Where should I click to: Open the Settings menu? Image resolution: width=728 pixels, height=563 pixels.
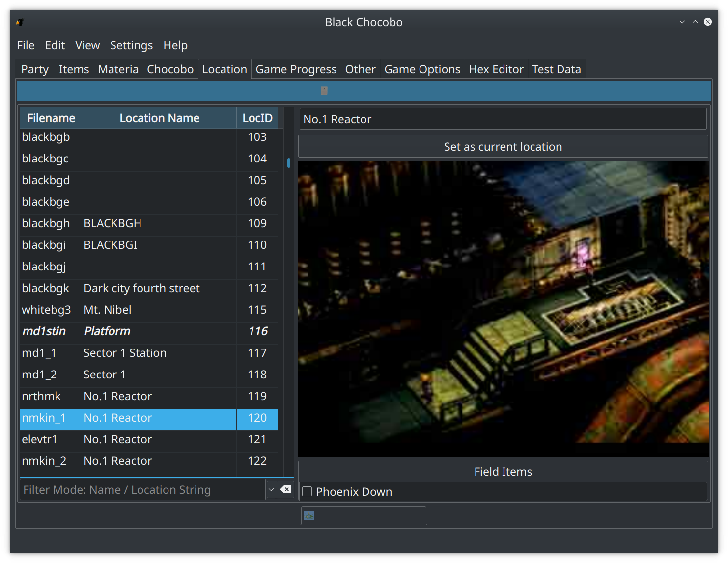click(131, 45)
